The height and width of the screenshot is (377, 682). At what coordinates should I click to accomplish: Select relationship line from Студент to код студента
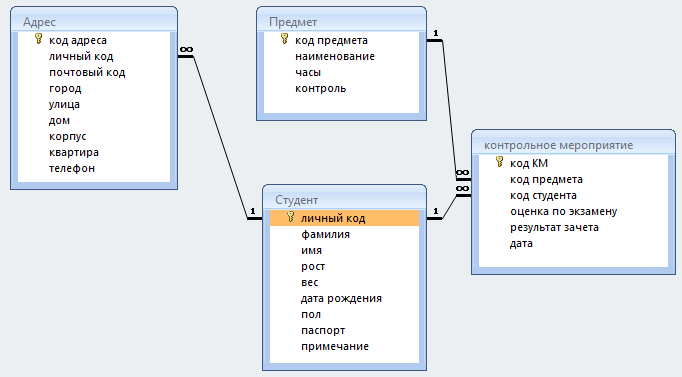[x=449, y=207]
